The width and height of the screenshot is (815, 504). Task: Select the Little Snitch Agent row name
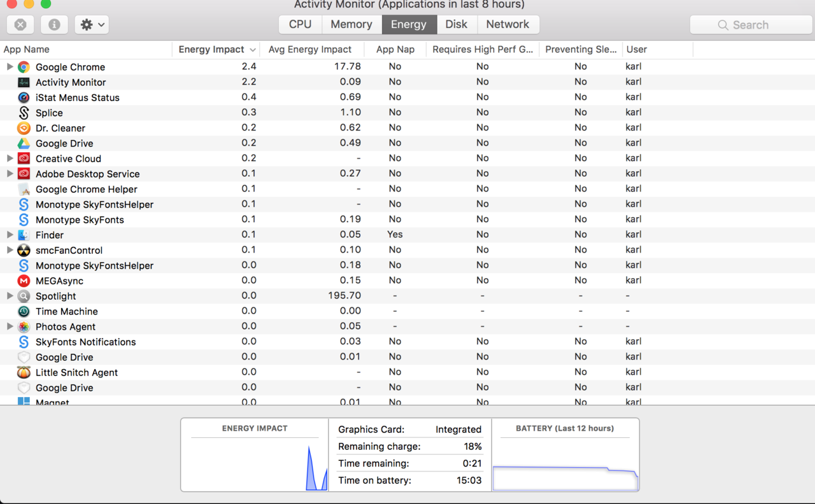76,372
